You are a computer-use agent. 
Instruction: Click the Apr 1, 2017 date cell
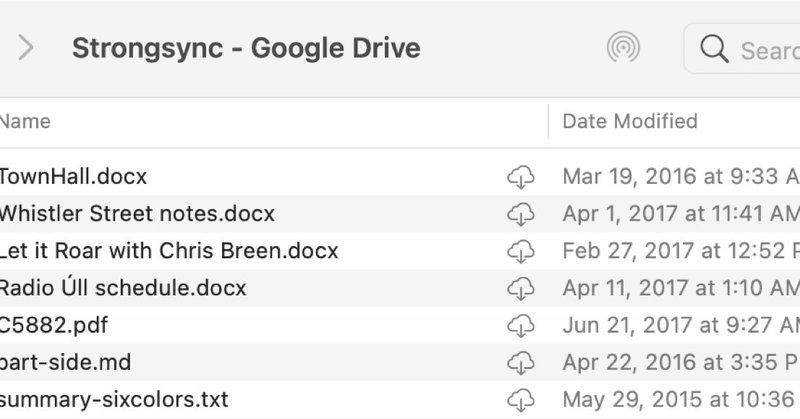pyautogui.click(x=681, y=214)
